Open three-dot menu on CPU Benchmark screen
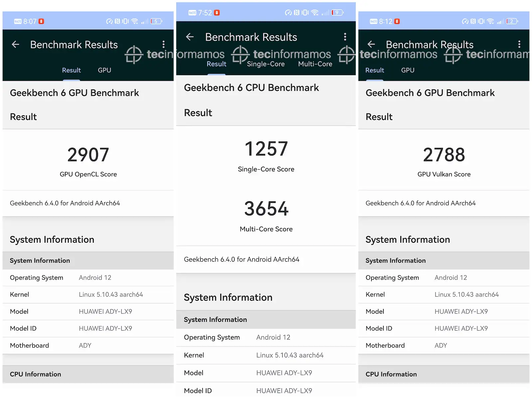Screen dimensions: 532x399 click(345, 37)
